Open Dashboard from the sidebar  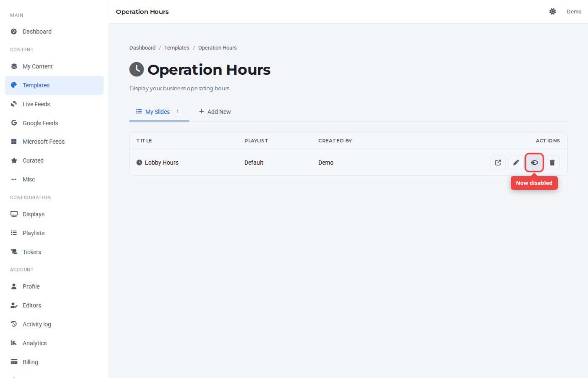click(54, 31)
